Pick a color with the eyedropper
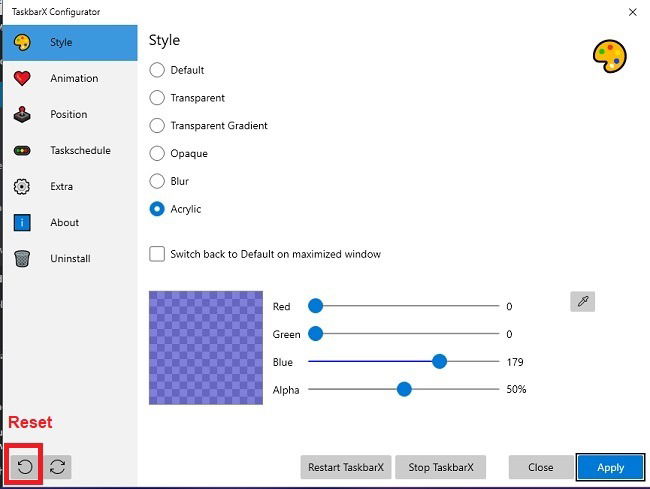 click(582, 301)
